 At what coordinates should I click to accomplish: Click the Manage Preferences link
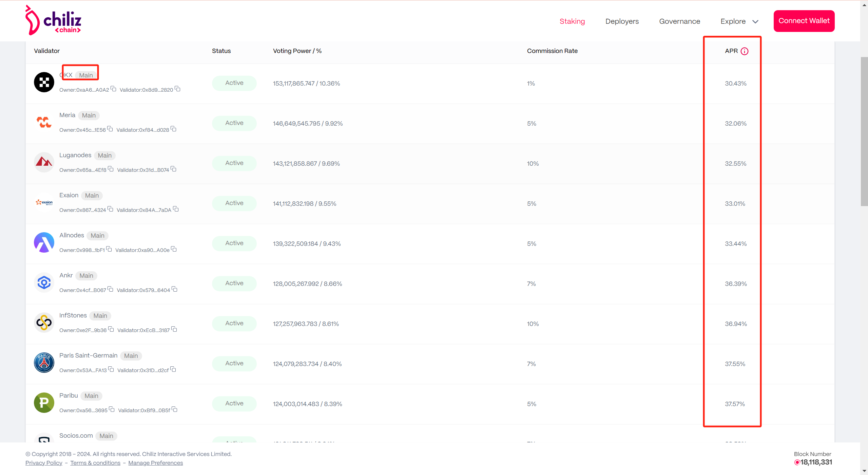pos(155,463)
